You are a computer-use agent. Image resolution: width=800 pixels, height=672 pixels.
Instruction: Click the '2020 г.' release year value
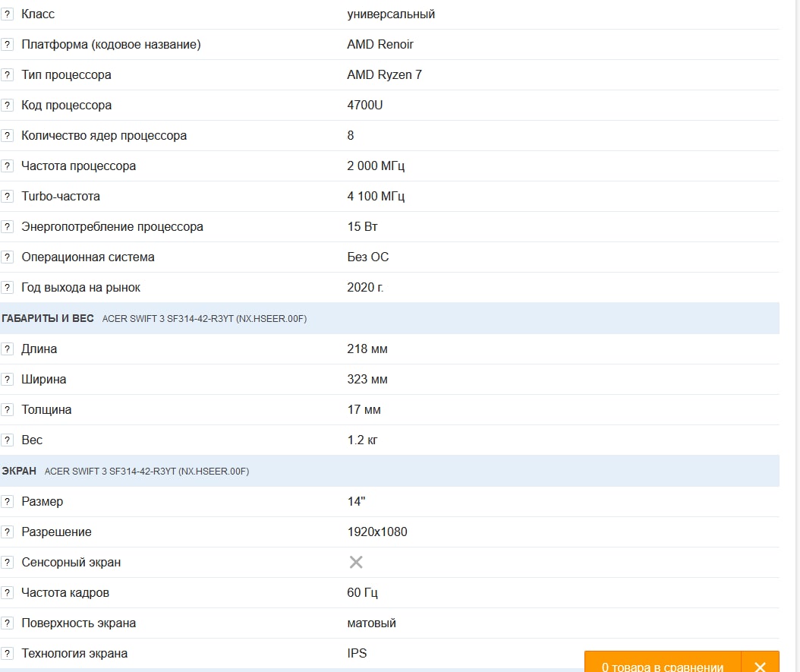[365, 287]
